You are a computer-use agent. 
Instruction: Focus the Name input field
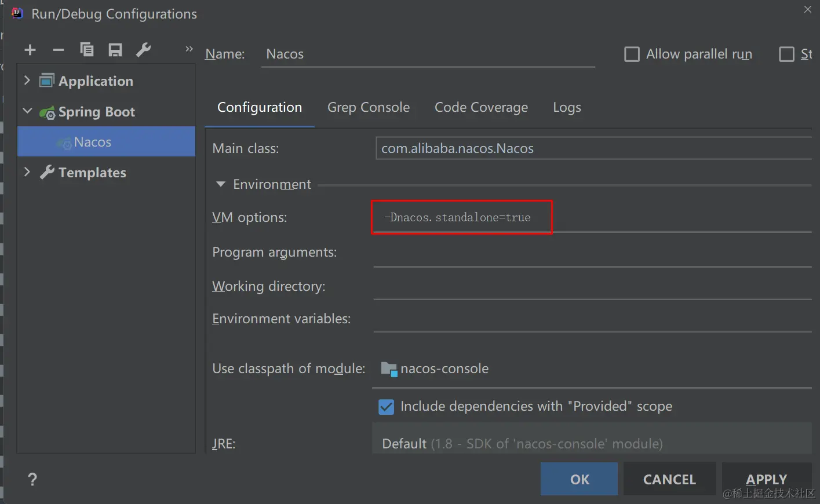428,54
